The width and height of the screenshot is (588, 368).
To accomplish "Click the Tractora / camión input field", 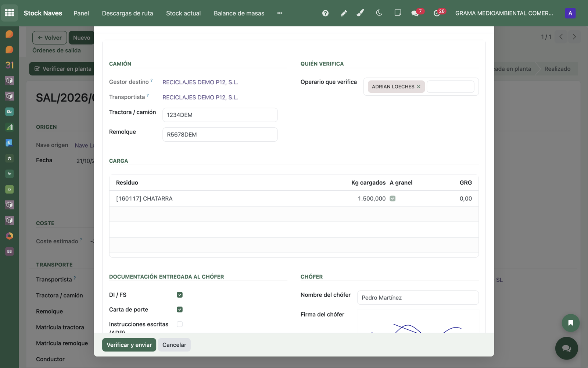I will click(220, 115).
